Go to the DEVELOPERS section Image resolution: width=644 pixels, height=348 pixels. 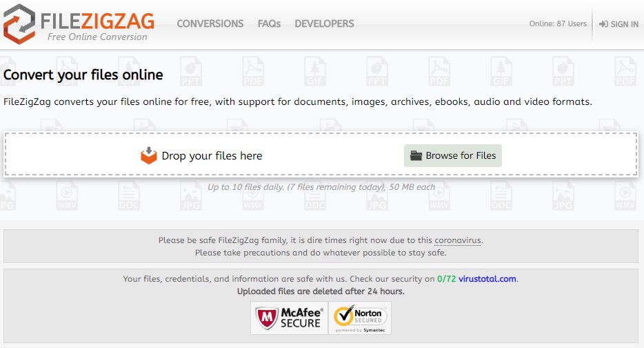[x=324, y=23]
